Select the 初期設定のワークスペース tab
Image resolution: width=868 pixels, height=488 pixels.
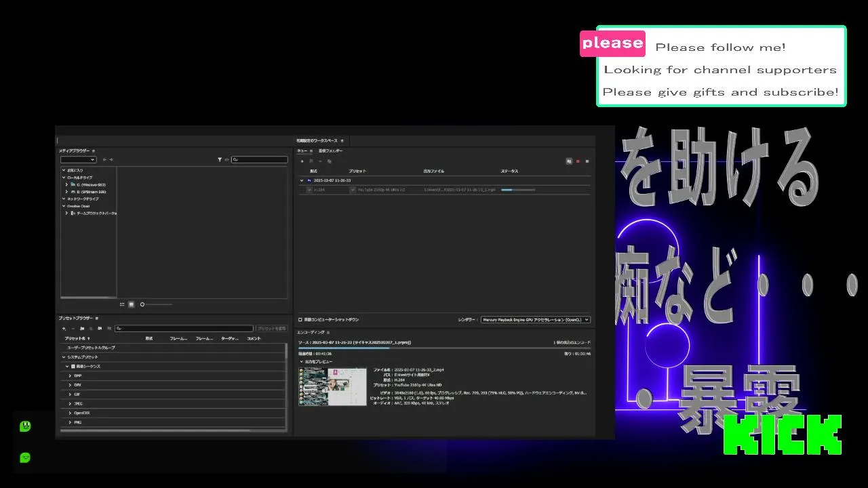317,140
